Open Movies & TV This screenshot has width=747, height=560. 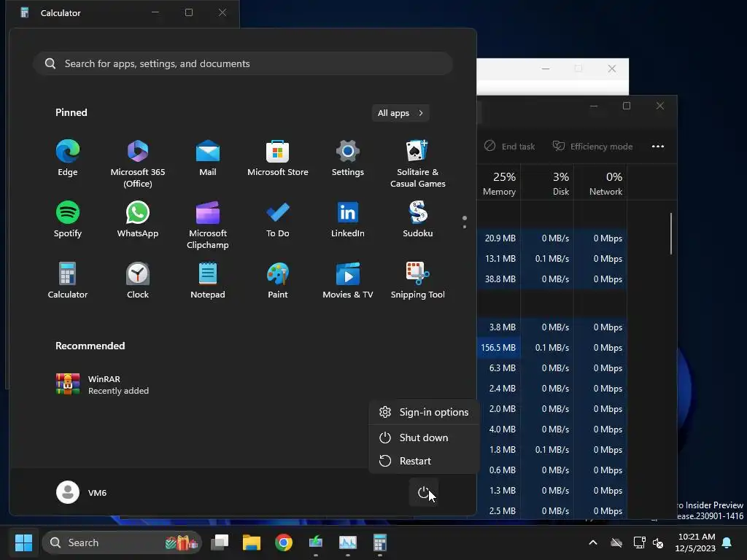click(348, 281)
